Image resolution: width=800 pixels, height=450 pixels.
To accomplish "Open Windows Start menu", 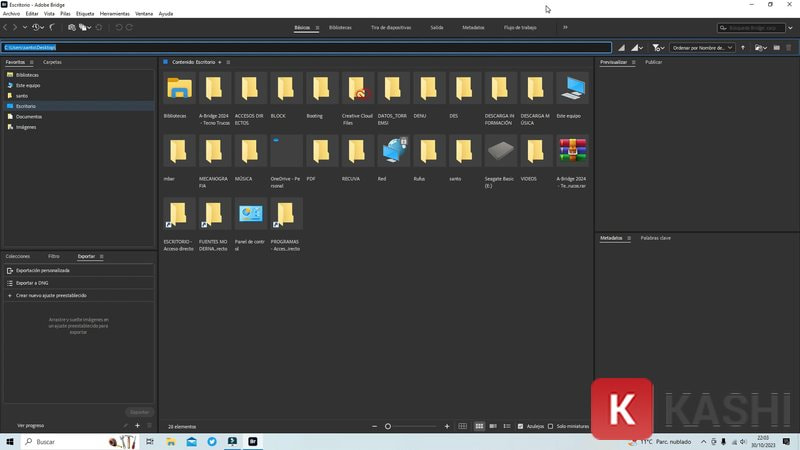I will (10, 442).
